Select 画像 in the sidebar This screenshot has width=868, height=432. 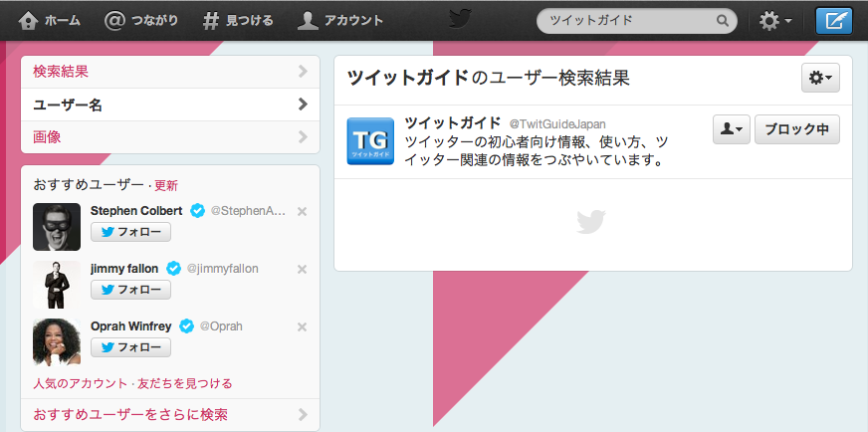pos(170,137)
